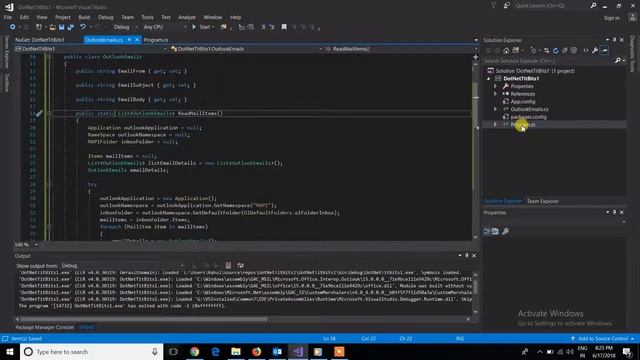
Task: Open Outlook from the taskbar
Action: coord(277,351)
